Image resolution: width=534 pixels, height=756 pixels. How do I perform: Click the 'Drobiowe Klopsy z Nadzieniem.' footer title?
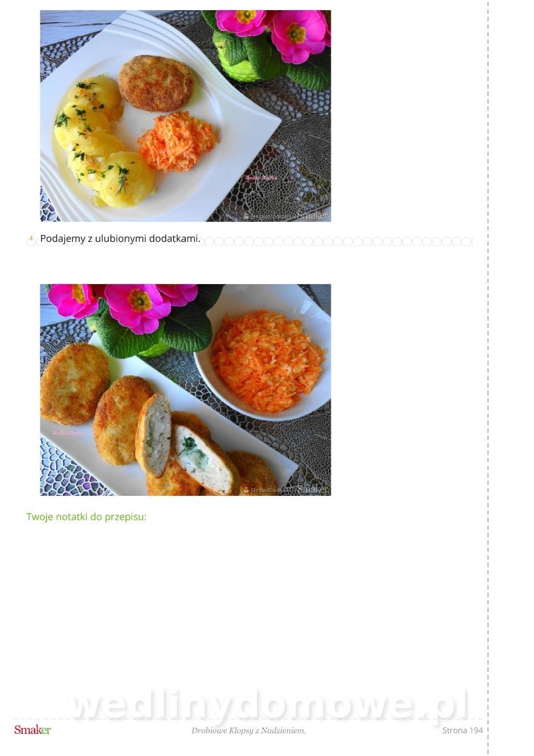click(249, 730)
